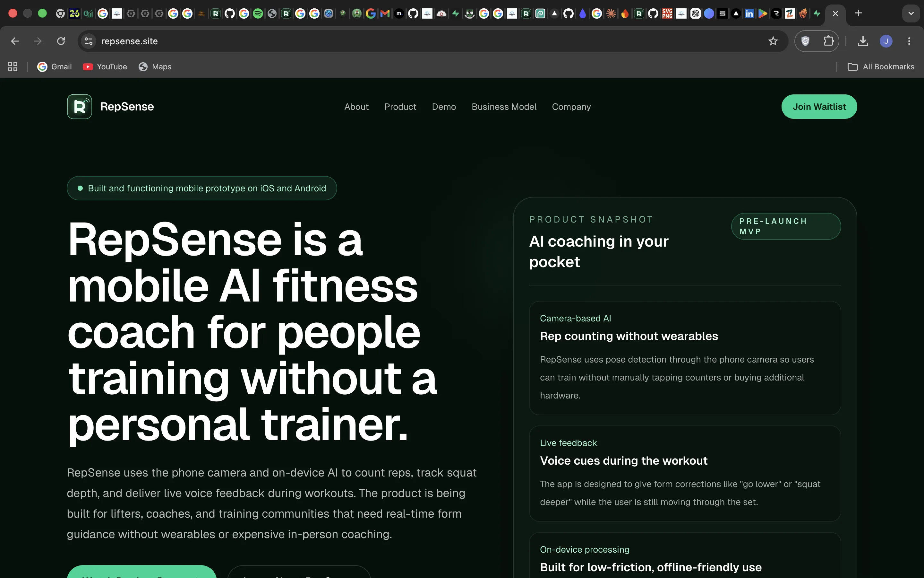Go to the Demo section
The height and width of the screenshot is (578, 924).
pyautogui.click(x=444, y=107)
